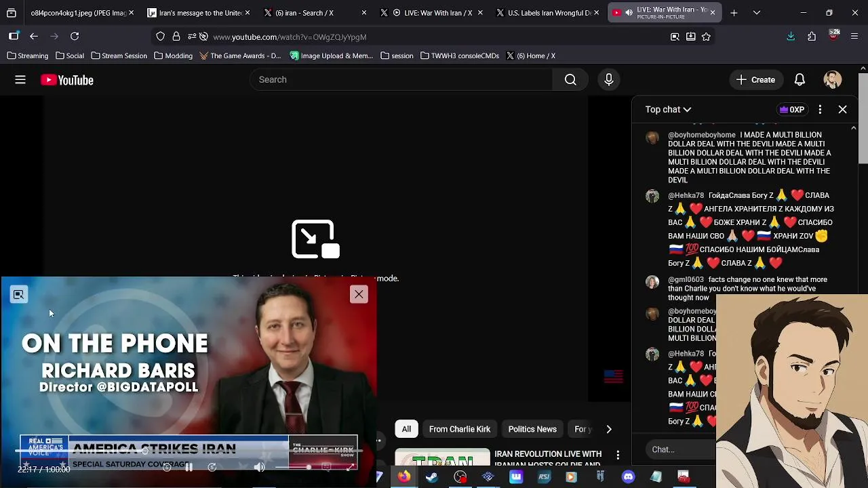Image resolution: width=868 pixels, height=488 pixels.
Task: Click the address bar URL
Action: point(290,37)
